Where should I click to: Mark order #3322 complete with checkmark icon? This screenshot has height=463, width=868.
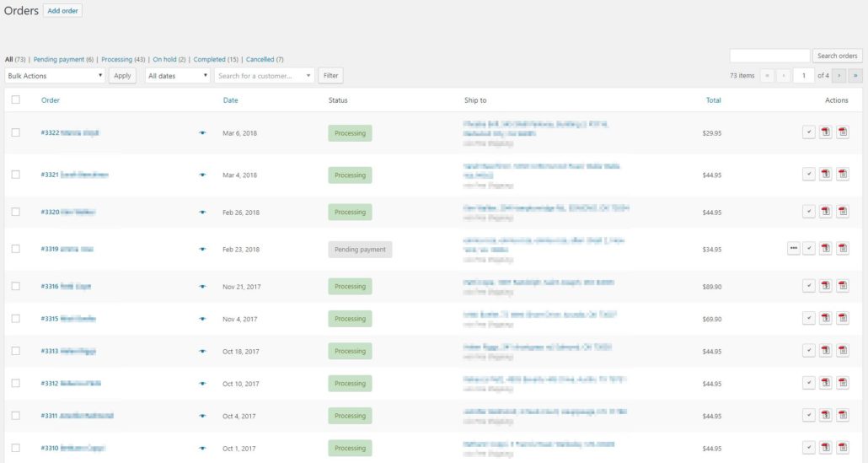tap(808, 132)
